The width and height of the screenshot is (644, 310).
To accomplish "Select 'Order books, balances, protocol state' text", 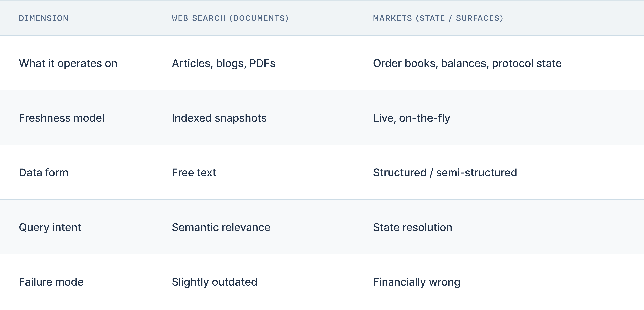I will tap(467, 63).
